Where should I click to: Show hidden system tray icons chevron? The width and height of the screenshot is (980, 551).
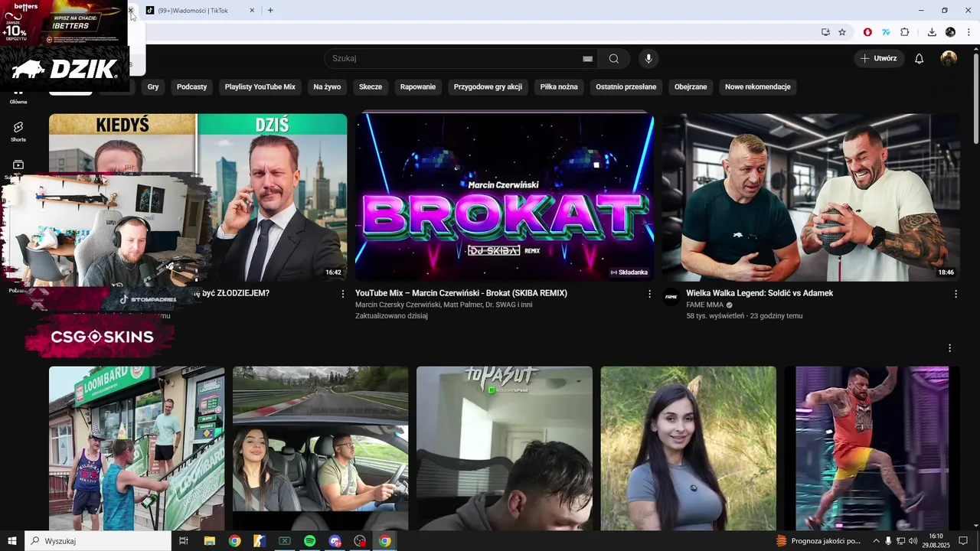[x=876, y=541]
